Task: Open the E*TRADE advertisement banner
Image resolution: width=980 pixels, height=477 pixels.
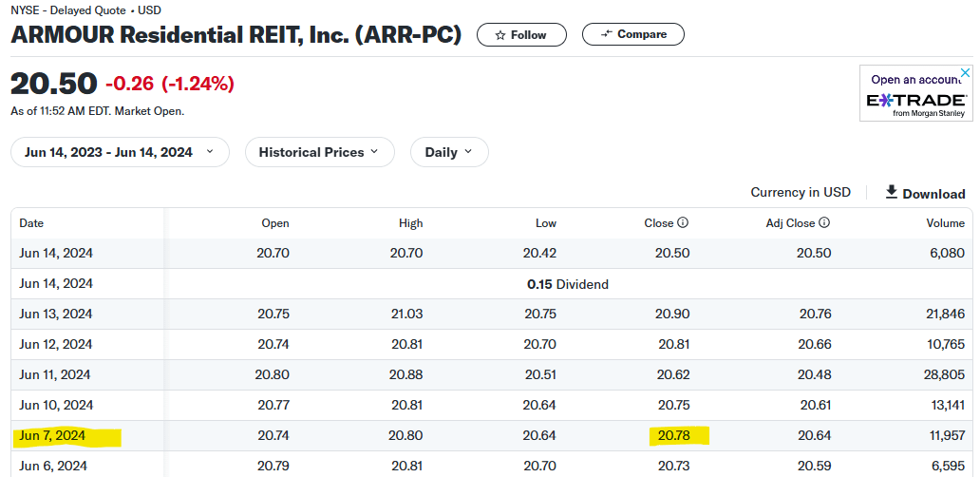Action: (915, 99)
